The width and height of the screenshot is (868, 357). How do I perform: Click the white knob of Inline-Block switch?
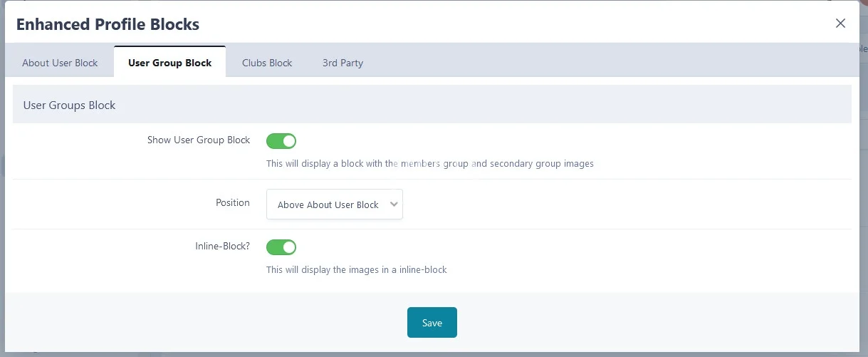288,247
